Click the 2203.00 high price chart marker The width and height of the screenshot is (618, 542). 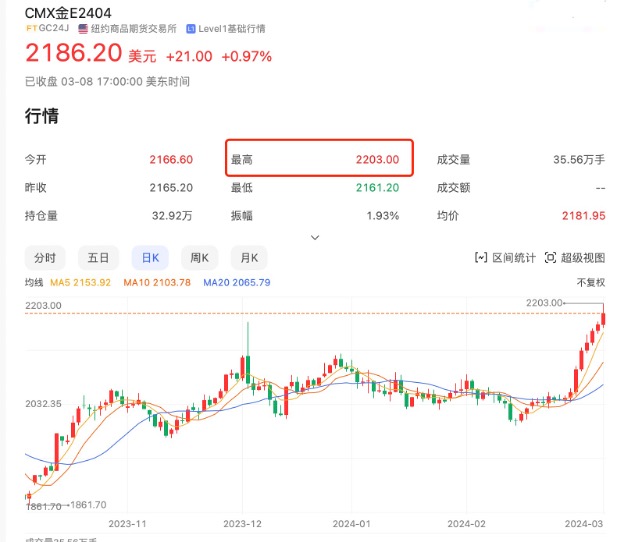[544, 303]
